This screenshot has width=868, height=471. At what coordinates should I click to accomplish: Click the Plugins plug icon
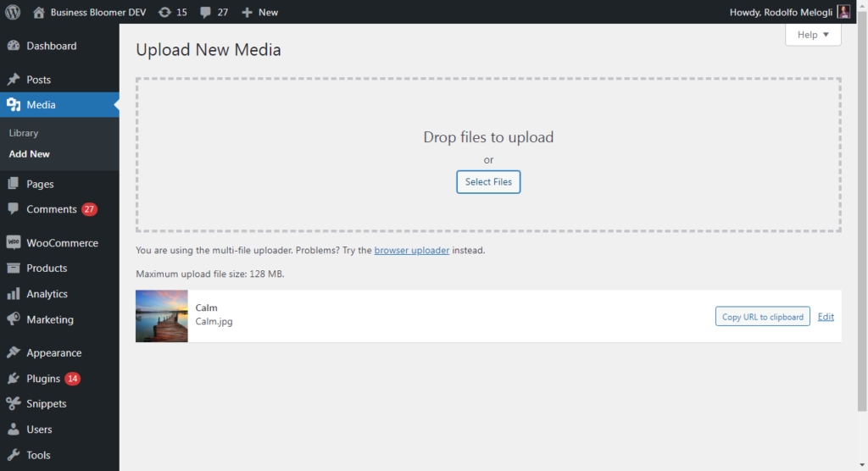[14, 379]
